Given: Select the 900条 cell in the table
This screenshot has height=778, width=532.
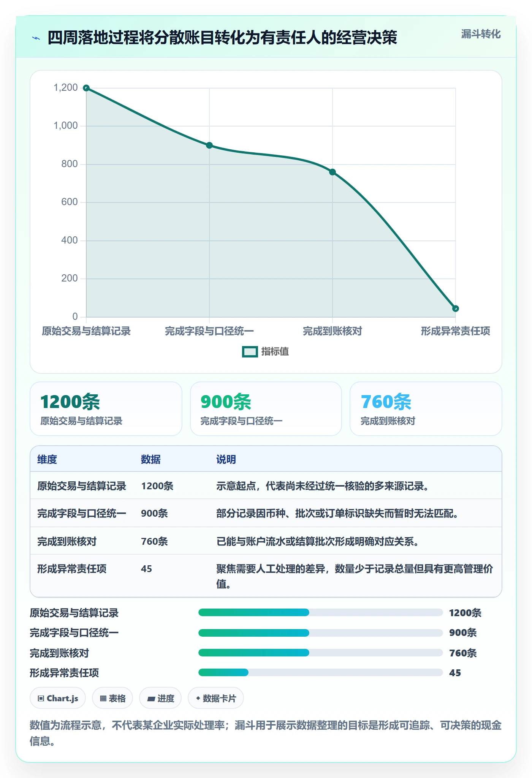Looking at the screenshot, I should [154, 514].
